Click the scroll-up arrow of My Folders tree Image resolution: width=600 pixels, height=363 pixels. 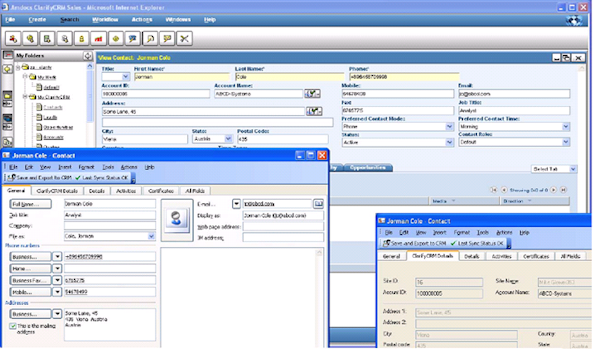point(90,66)
